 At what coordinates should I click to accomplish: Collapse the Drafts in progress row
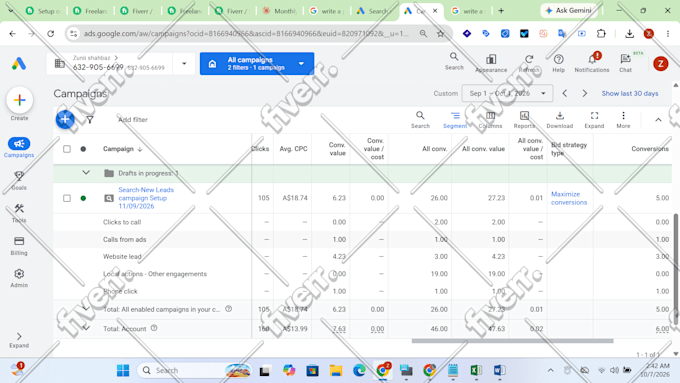86,173
